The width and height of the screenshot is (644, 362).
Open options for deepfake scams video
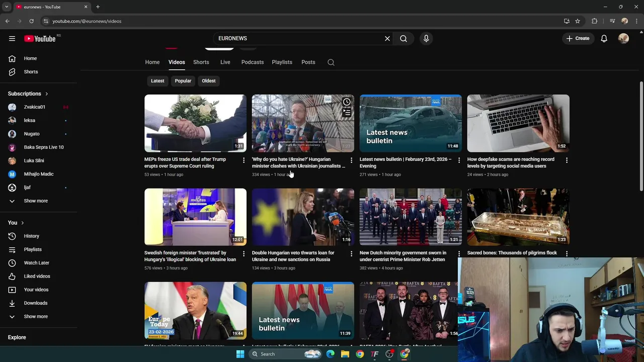coord(567,160)
